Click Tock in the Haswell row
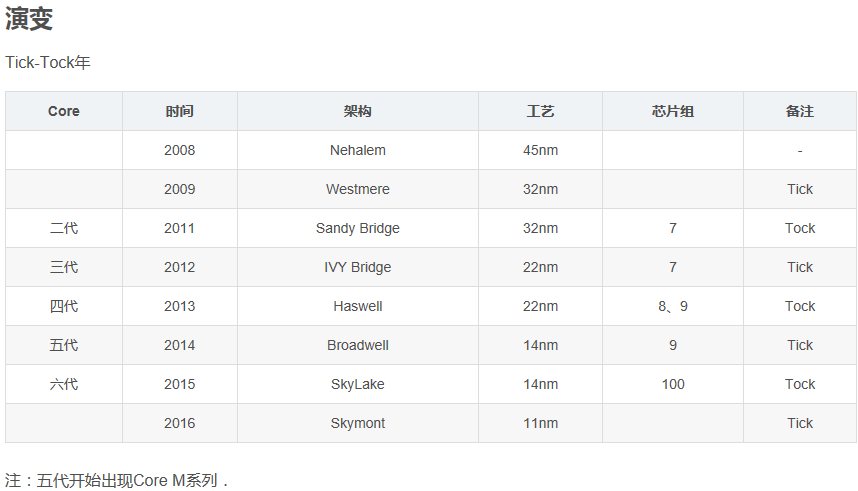The height and width of the screenshot is (491, 858). click(799, 306)
